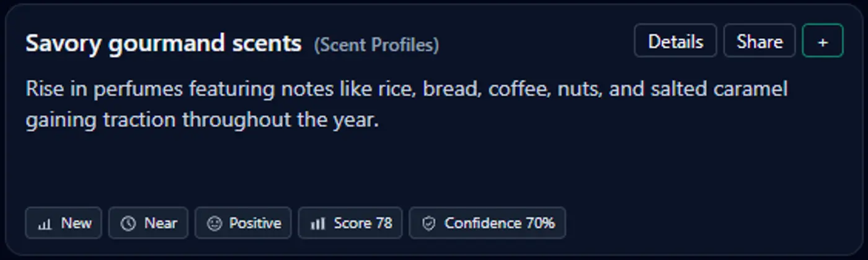The image size is (868, 260).
Task: Click the Score 78 text
Action: [x=363, y=223]
